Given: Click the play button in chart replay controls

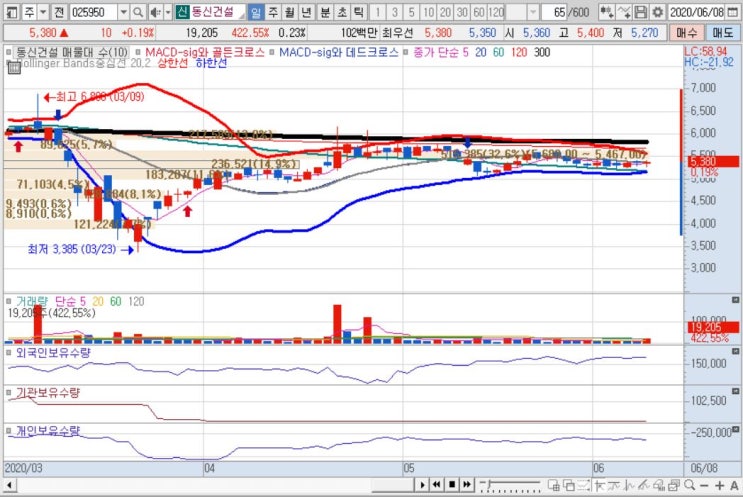Looking at the screenshot, I should point(422,485).
